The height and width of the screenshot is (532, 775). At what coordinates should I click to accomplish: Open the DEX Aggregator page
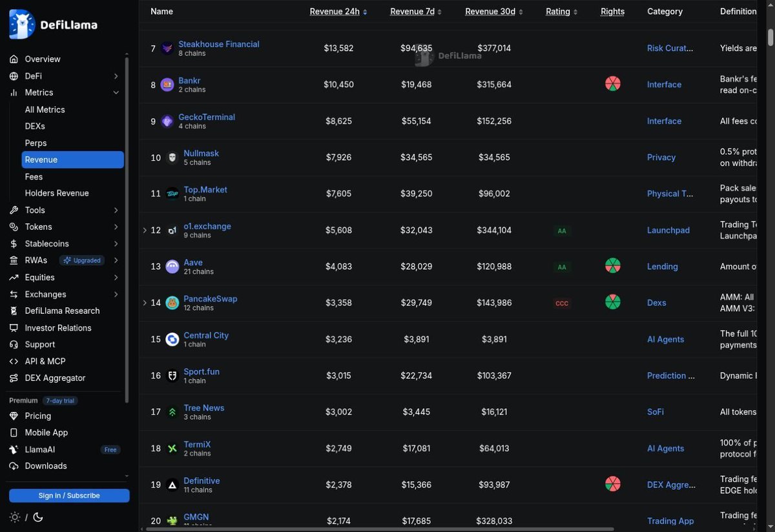(x=55, y=378)
